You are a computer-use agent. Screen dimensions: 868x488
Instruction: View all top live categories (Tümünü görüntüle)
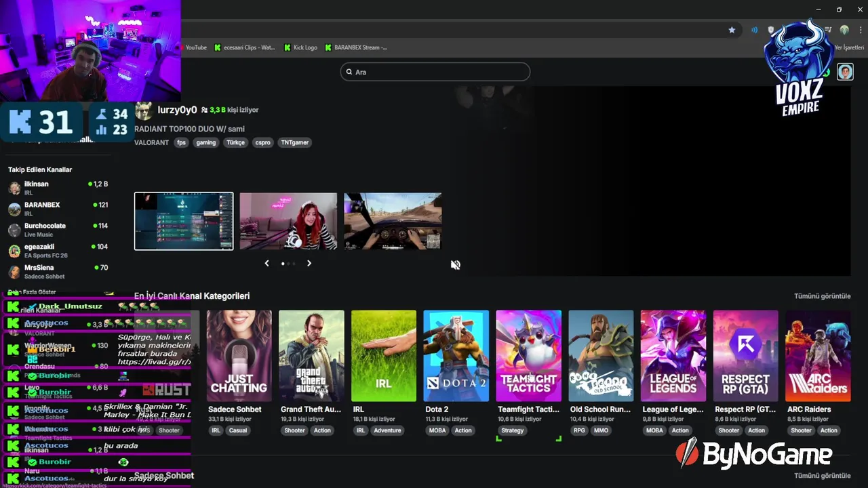[822, 296]
